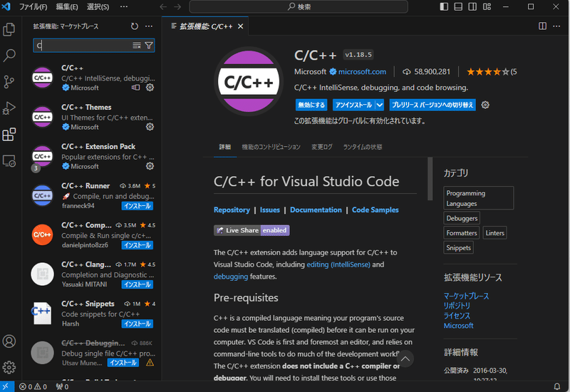Toggle the primary side bar layout icon
The width and height of the screenshot is (570, 392).
click(x=444, y=6)
